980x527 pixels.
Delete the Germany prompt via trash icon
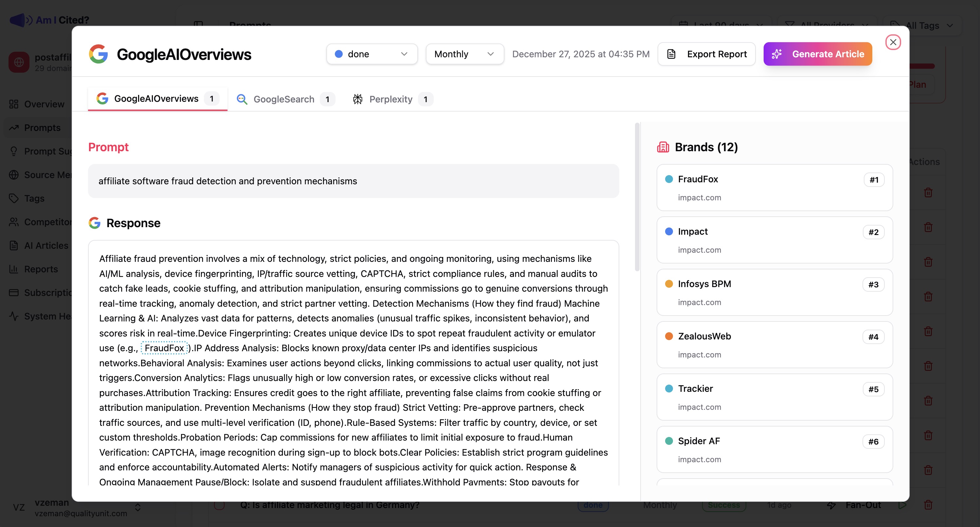pos(928,505)
